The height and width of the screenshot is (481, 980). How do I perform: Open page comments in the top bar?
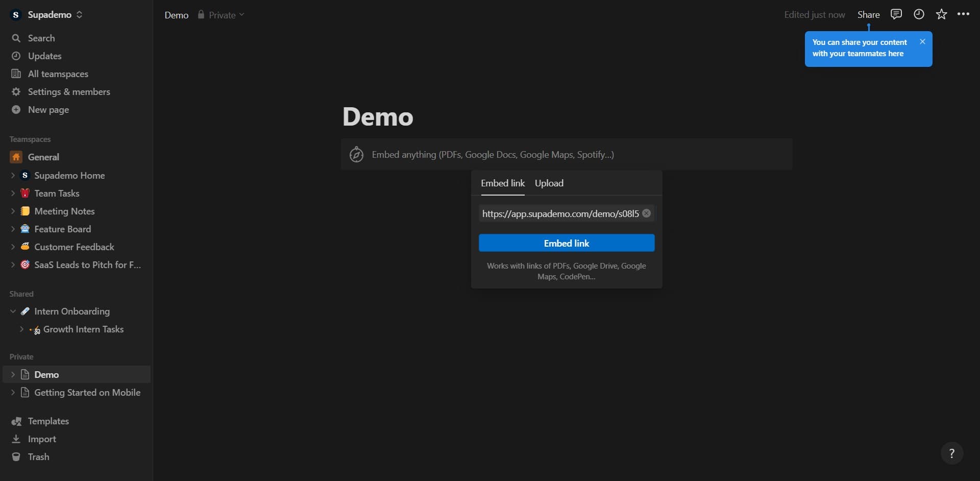coord(896,14)
